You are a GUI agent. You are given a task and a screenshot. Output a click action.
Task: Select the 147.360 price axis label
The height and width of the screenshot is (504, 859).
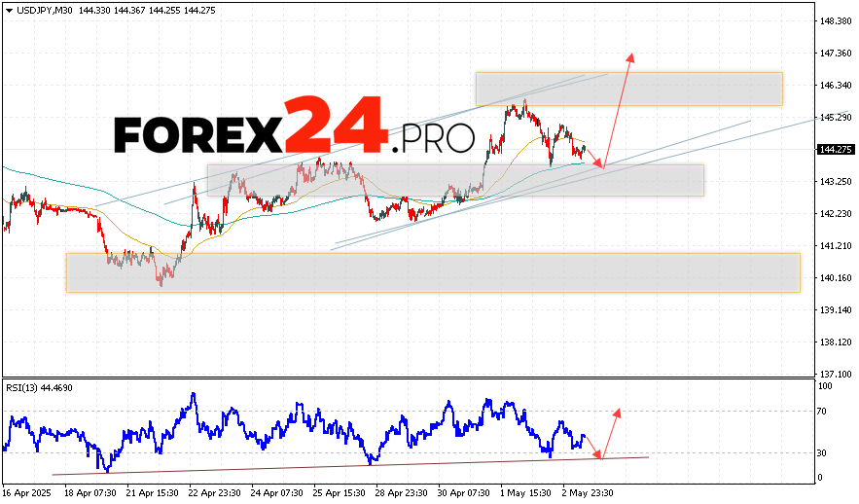pyautogui.click(x=836, y=54)
